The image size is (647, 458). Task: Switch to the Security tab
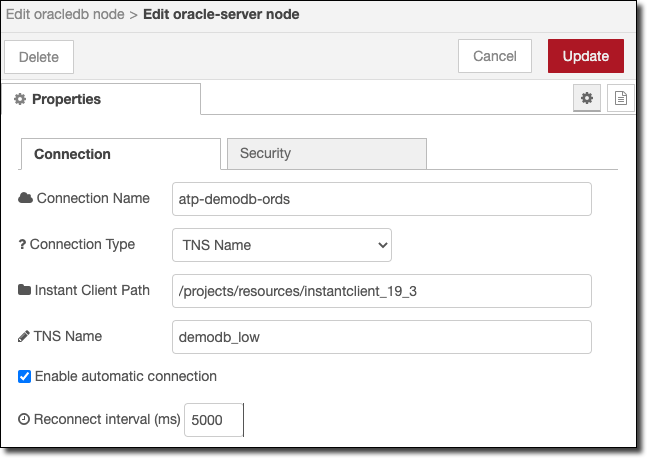(327, 153)
